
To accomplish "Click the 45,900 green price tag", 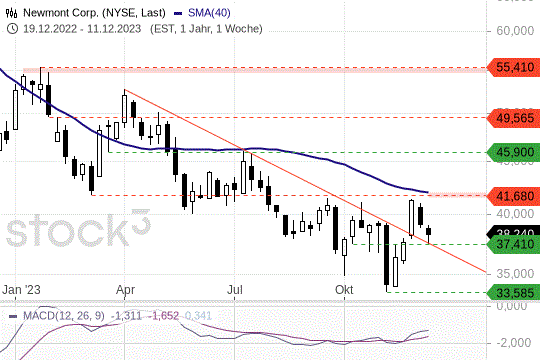I will (x=514, y=152).
